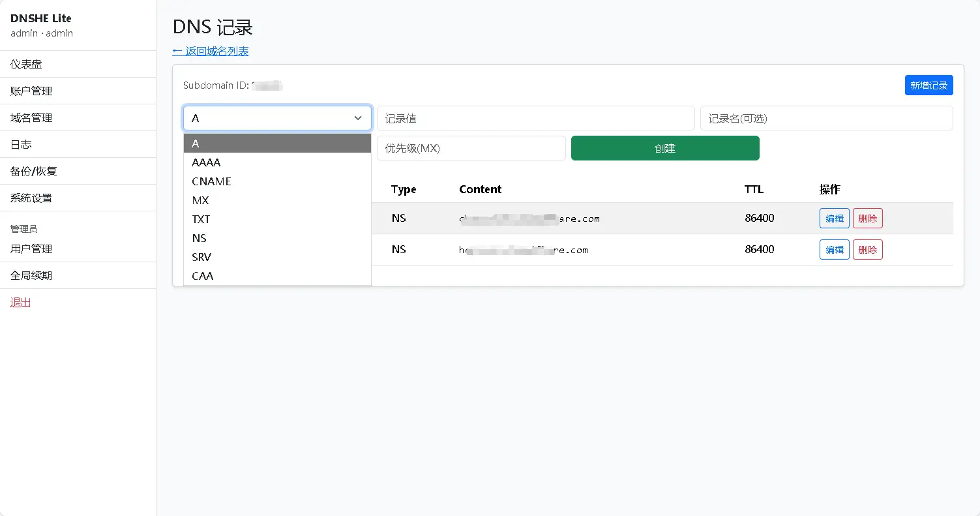Open 仪表盘 in the sidebar
Screen dimensions: 980x516
click(x=26, y=65)
